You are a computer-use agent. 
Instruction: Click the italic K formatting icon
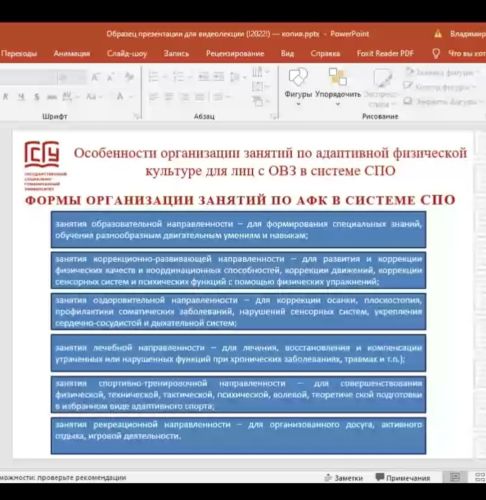coord(6,97)
